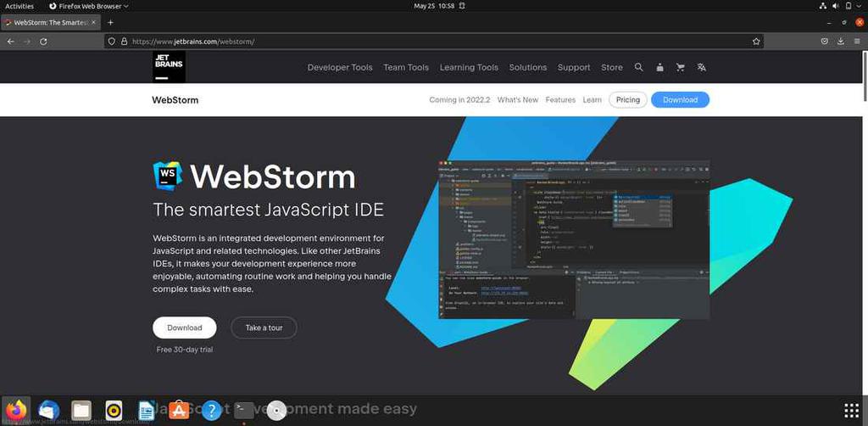Open the language translation selector icon

point(701,67)
